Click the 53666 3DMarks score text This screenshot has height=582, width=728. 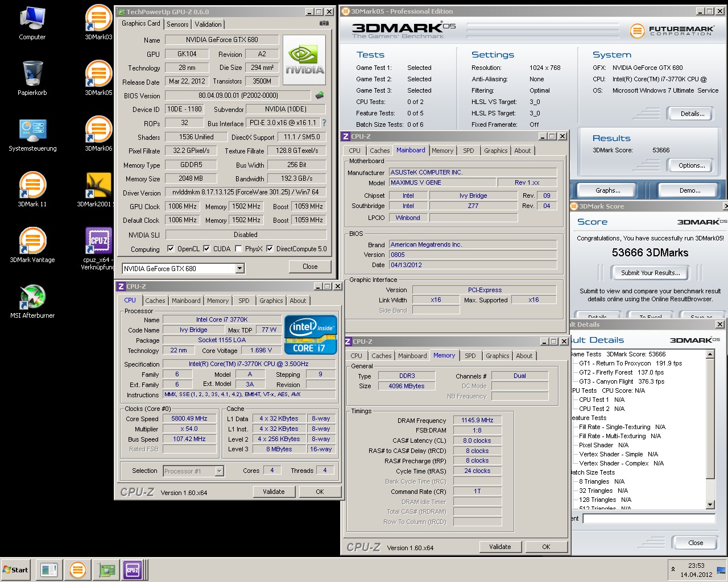click(x=650, y=253)
